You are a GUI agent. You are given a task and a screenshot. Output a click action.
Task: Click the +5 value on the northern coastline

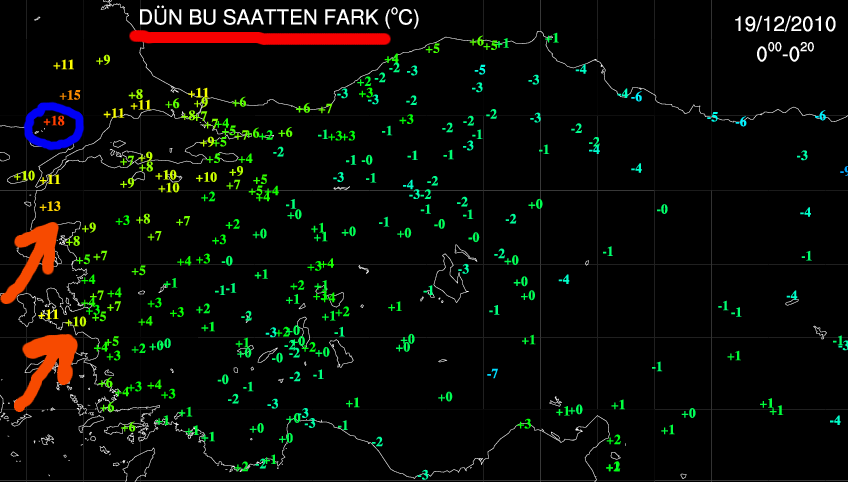pos(432,48)
